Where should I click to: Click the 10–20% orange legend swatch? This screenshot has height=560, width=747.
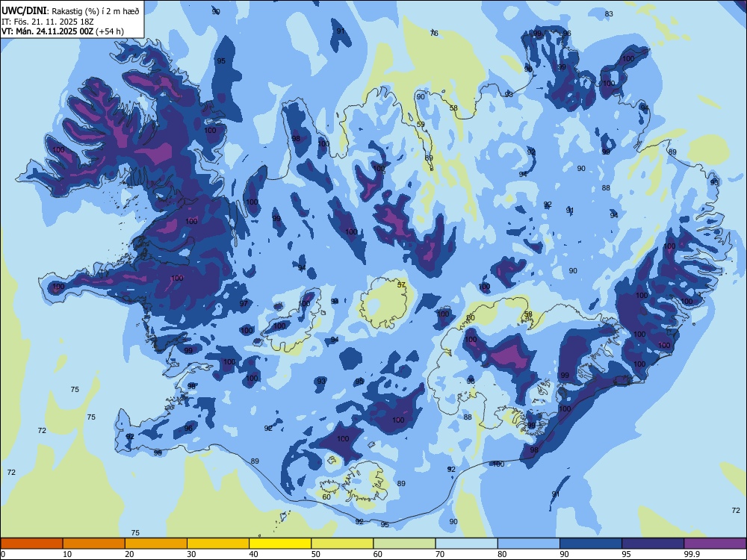94,544
